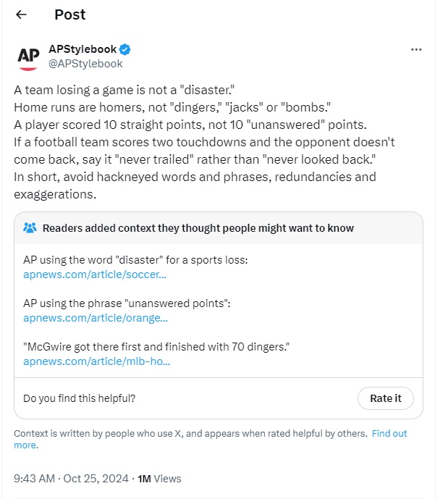Screen dimensions: 448x499
Task: Click the tweet body text
Action: point(195,142)
